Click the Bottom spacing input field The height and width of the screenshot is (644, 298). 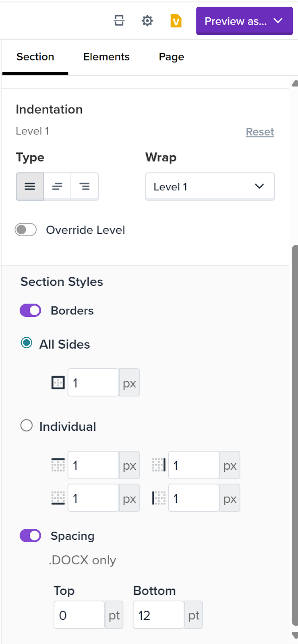pos(158,615)
